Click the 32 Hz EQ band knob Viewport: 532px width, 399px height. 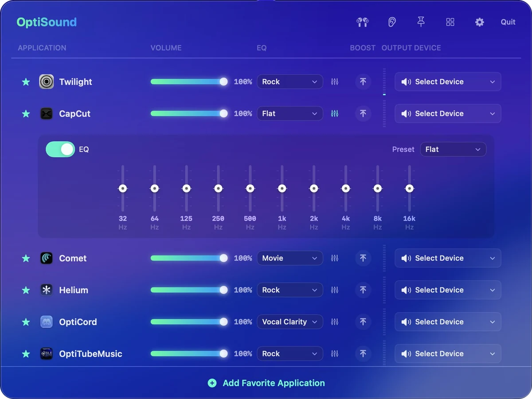pyautogui.click(x=123, y=189)
